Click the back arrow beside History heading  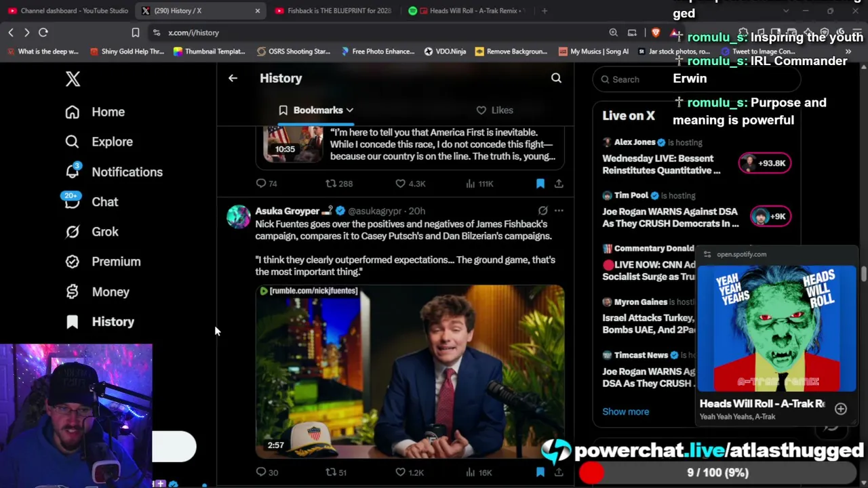[x=233, y=78]
